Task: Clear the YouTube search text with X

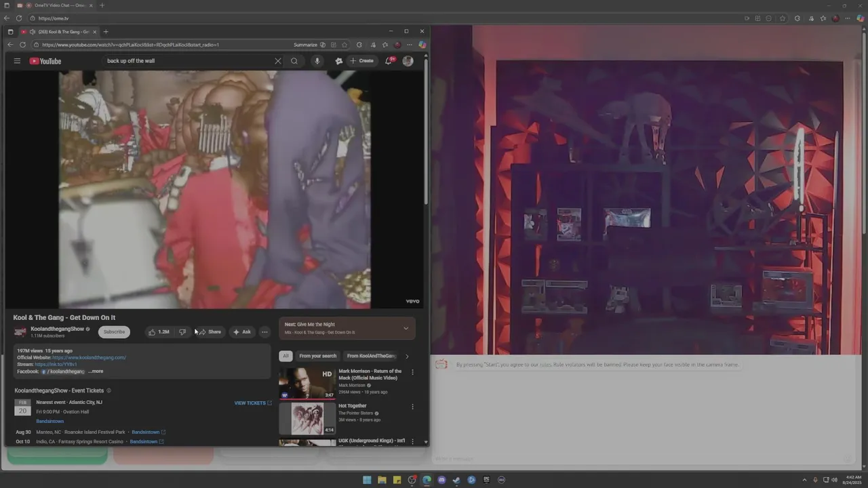Action: (277, 61)
